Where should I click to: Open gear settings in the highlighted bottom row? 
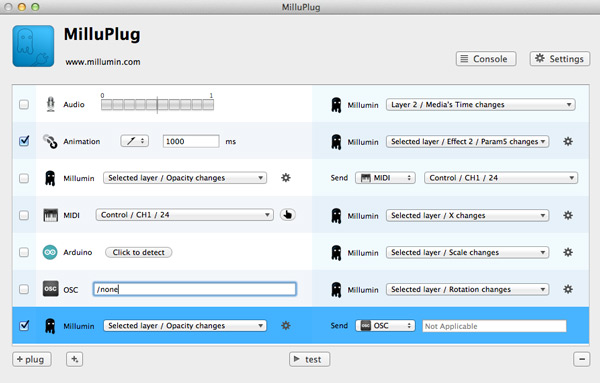point(286,326)
